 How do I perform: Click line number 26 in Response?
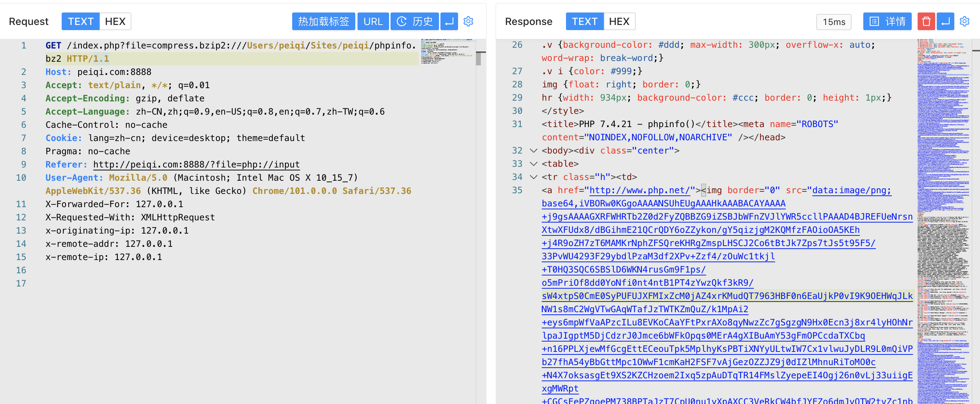517,45
